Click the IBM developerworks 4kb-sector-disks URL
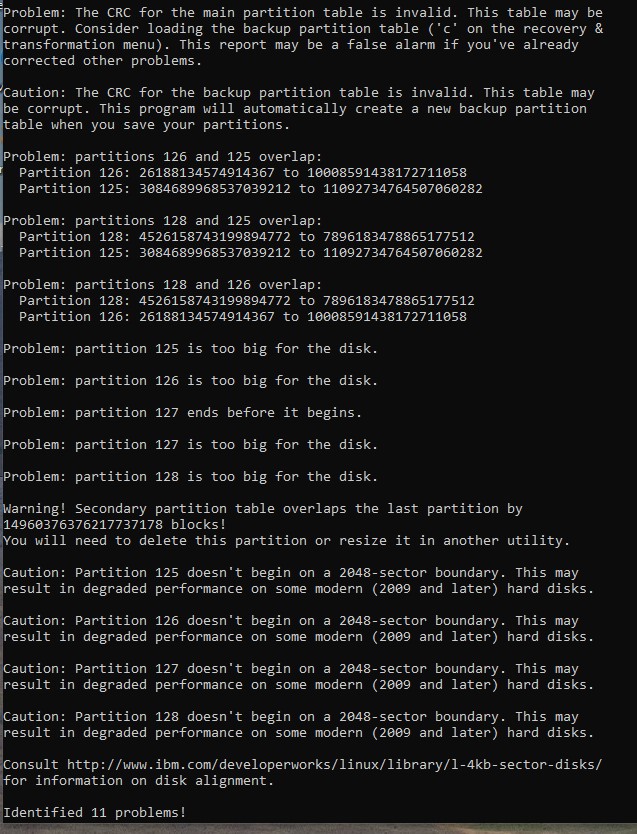Image resolution: width=637 pixels, height=834 pixels. pyautogui.click(x=334, y=765)
